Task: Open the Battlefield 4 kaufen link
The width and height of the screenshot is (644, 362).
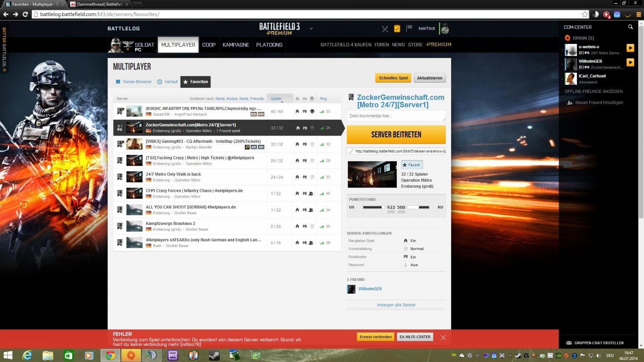Action: click(346, 45)
